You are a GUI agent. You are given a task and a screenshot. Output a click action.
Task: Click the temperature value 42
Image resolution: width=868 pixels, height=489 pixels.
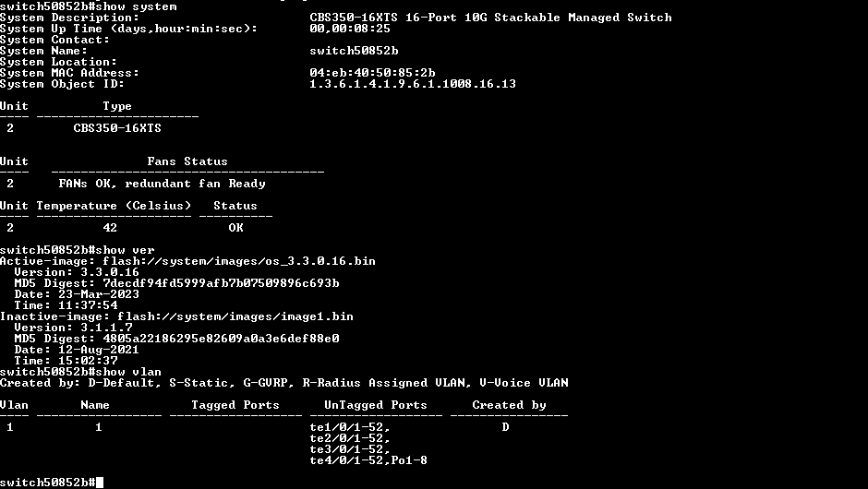click(110, 228)
